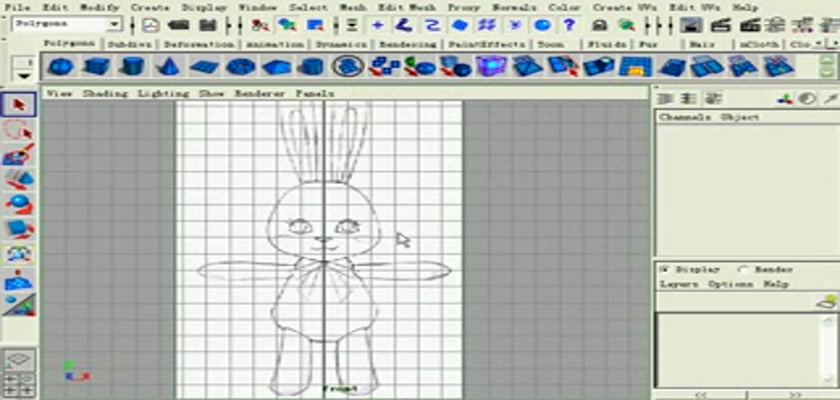The height and width of the screenshot is (400, 840).
Task: Choose the Soft Modification tool
Action: pyautogui.click(x=18, y=281)
